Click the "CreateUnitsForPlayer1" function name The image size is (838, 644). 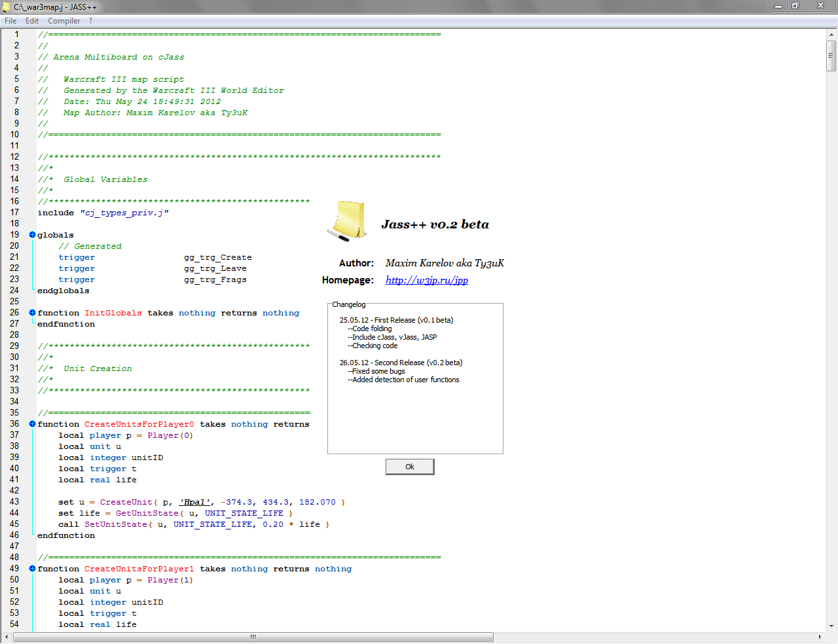point(139,569)
